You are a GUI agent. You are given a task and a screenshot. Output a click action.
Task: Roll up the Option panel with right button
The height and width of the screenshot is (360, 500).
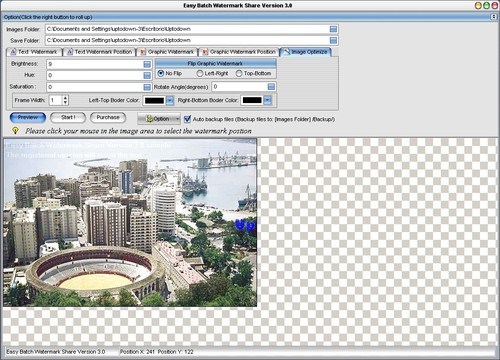(494, 17)
